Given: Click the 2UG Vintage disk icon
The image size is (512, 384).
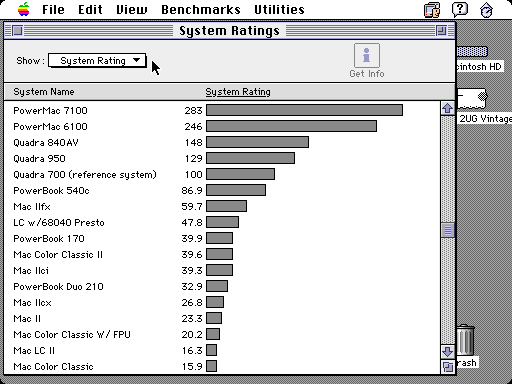Looking at the screenshot, I should coord(472,98).
